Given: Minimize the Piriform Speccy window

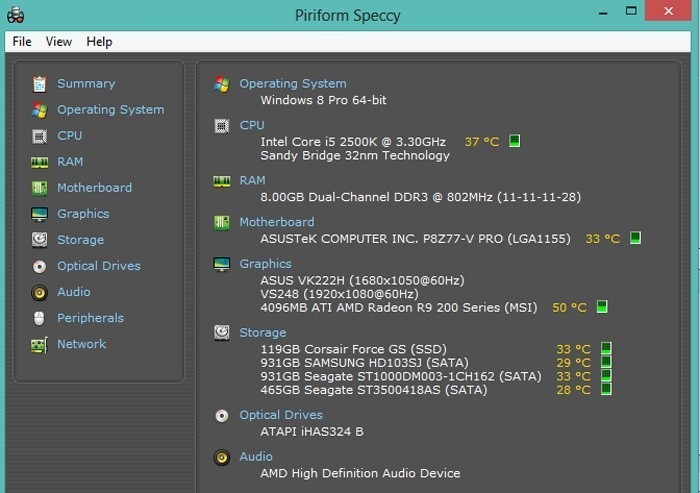Looking at the screenshot, I should (x=603, y=12).
